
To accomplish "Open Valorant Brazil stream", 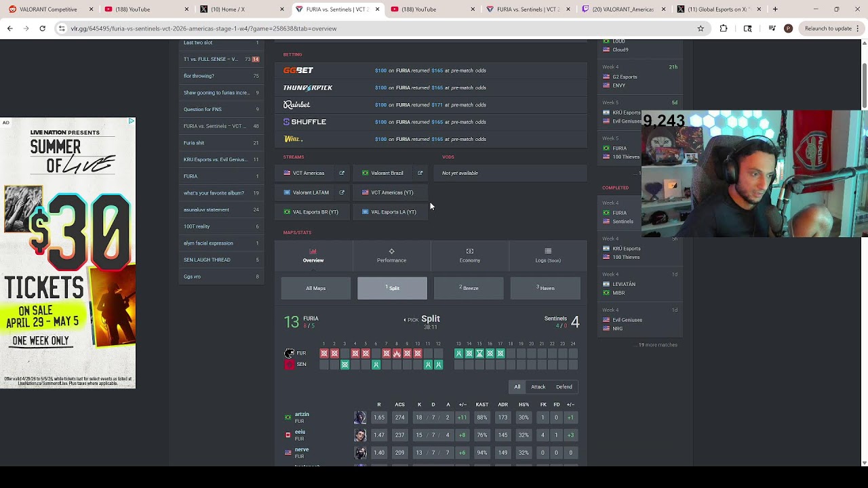I will [x=387, y=173].
